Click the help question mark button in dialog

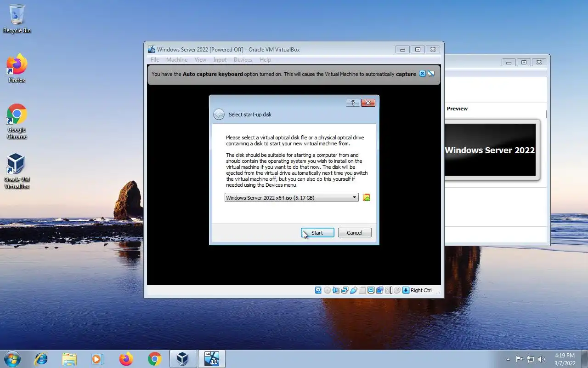click(x=353, y=103)
